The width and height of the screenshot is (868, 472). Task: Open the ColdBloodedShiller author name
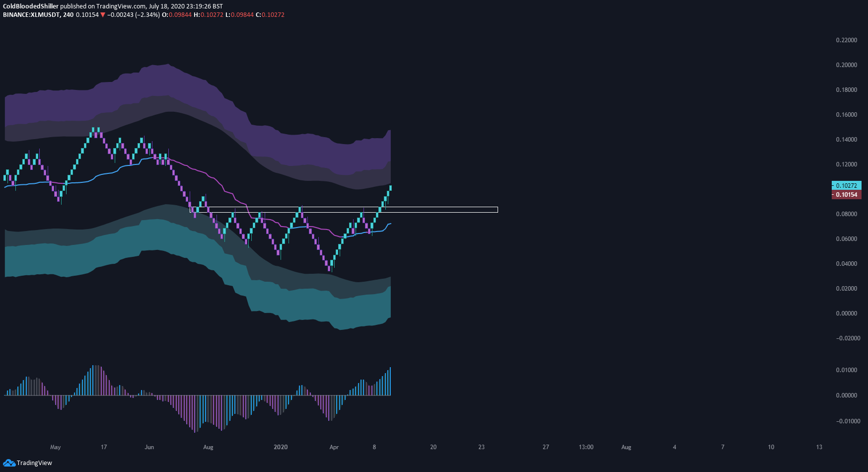click(x=31, y=6)
